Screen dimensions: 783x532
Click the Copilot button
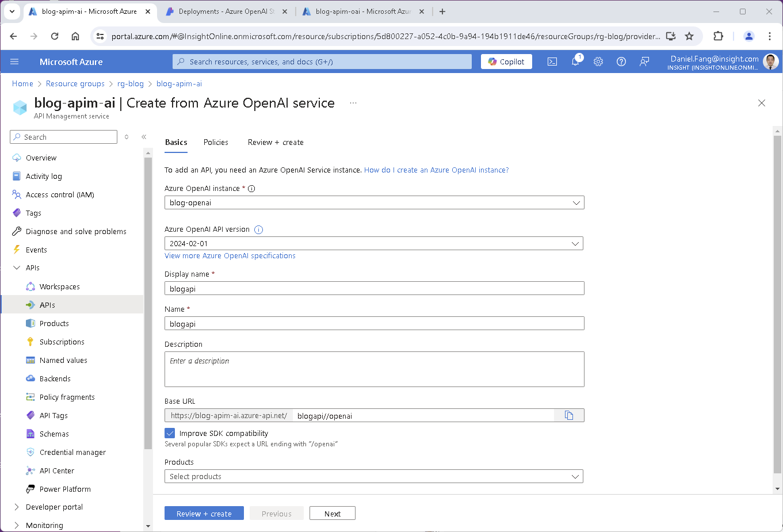click(x=506, y=62)
